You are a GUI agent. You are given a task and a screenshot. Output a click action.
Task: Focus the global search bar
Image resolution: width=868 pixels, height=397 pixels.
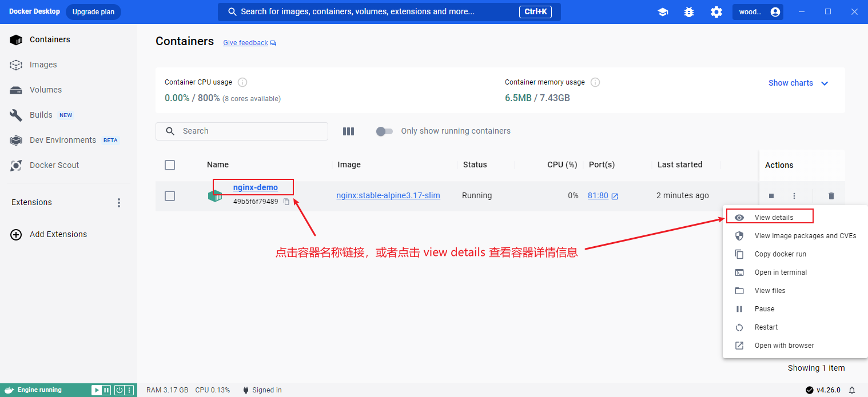(389, 12)
